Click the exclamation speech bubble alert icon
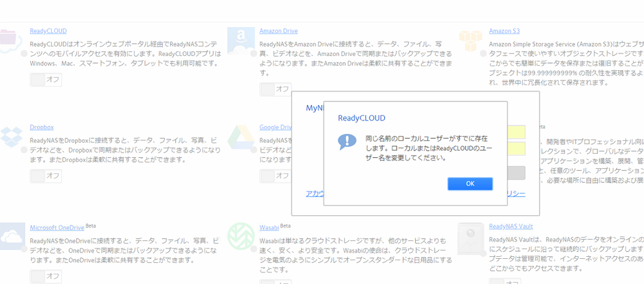The width and height of the screenshot is (644, 284). click(x=347, y=141)
